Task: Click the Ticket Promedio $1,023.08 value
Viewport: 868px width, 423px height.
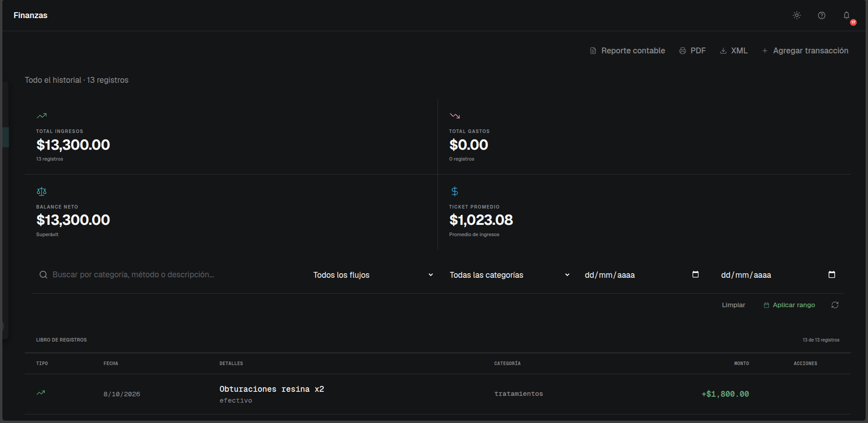Action: pos(481,220)
